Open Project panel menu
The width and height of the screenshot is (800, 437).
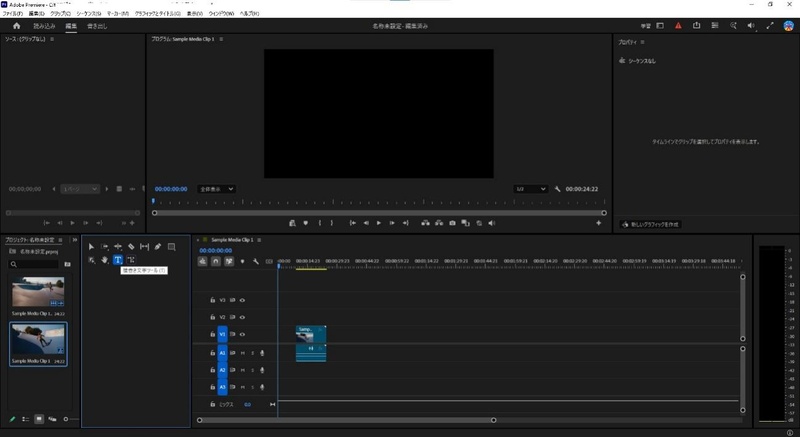pos(60,240)
